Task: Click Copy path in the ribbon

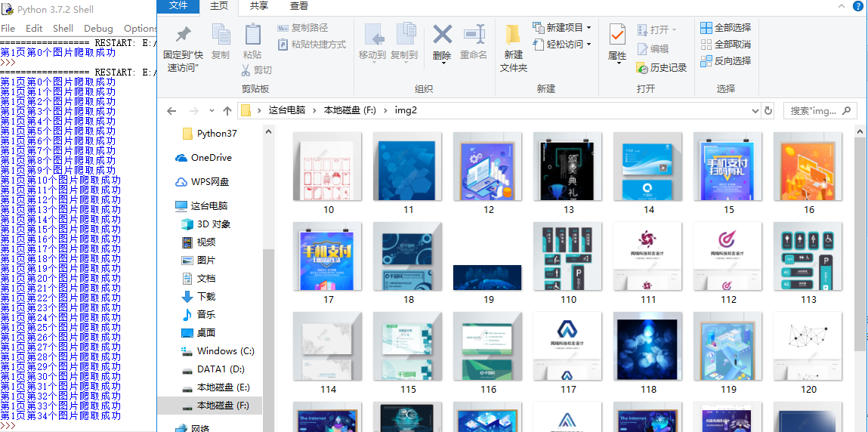Action: pyautogui.click(x=302, y=28)
